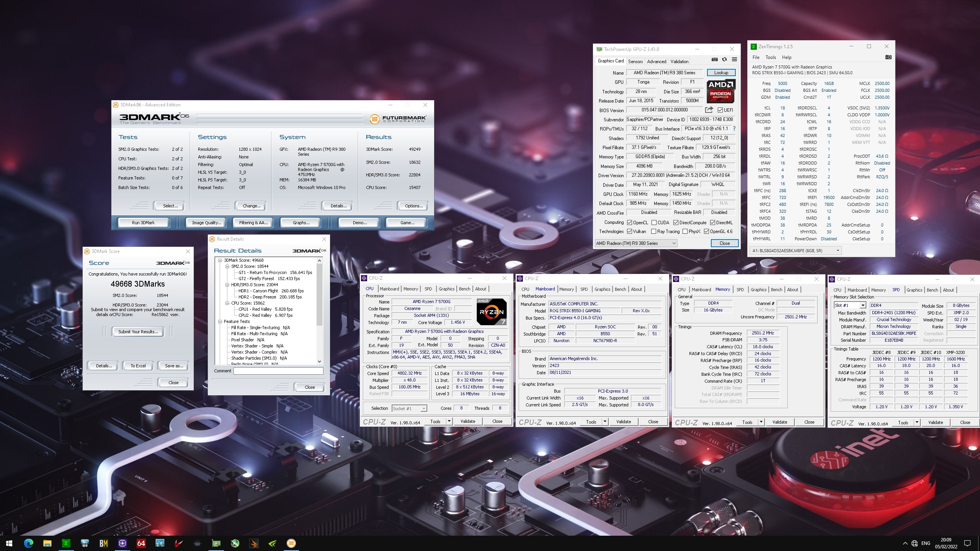980x551 pixels.
Task: Click the ZenTimings screenshot camera icon
Action: point(888,57)
